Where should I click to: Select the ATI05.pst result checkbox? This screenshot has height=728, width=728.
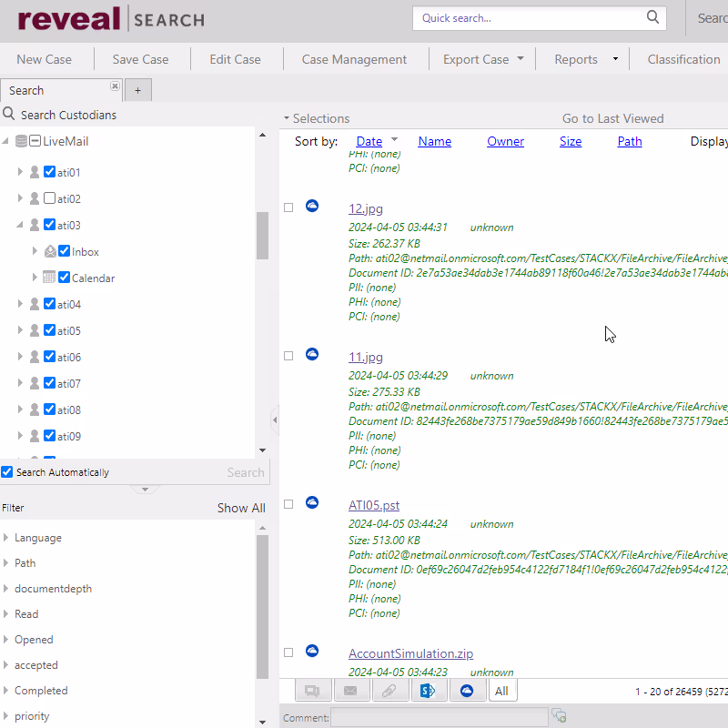(x=288, y=504)
